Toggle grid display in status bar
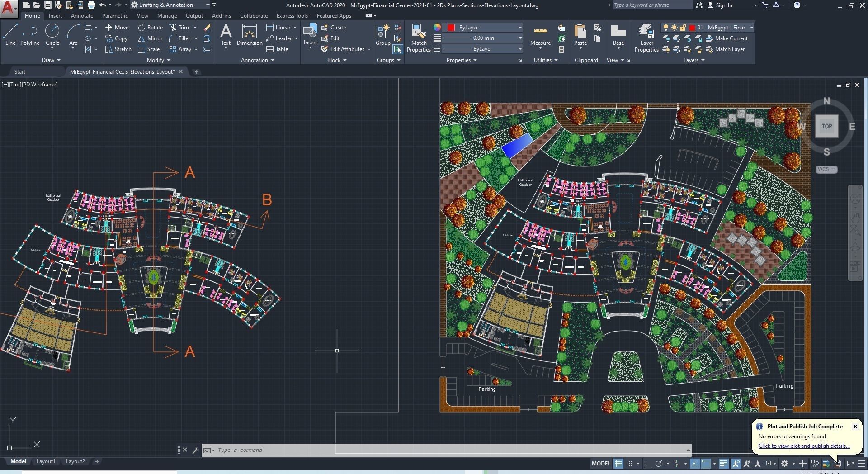This screenshot has height=474, width=868. [618, 464]
